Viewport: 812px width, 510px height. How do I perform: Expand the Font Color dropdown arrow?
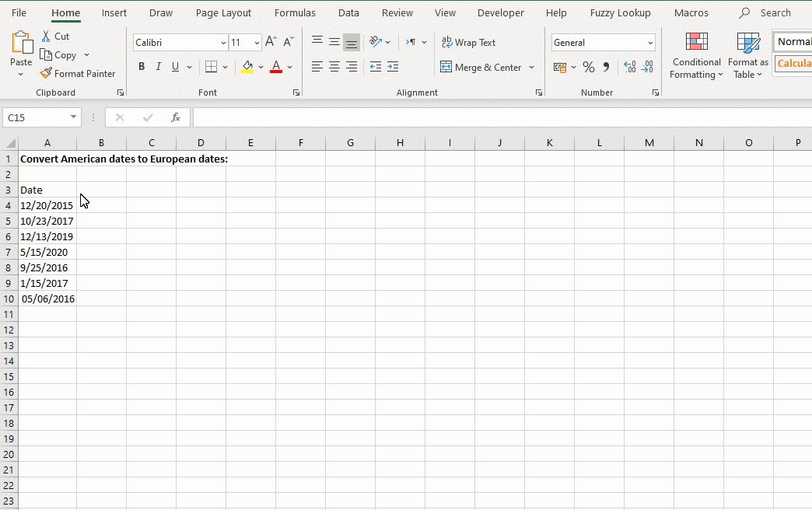click(x=289, y=67)
